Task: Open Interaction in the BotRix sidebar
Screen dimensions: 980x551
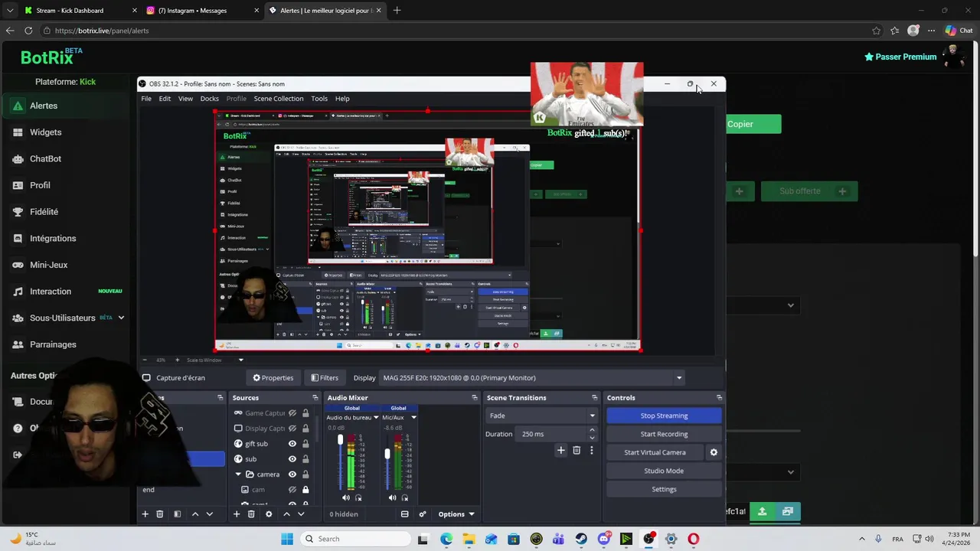Action: click(x=51, y=292)
